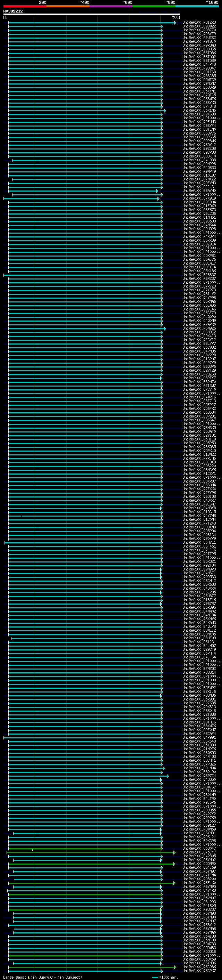The image size is (222, 980).
Task: Click the query end position label 560
Action: tap(175, 17)
